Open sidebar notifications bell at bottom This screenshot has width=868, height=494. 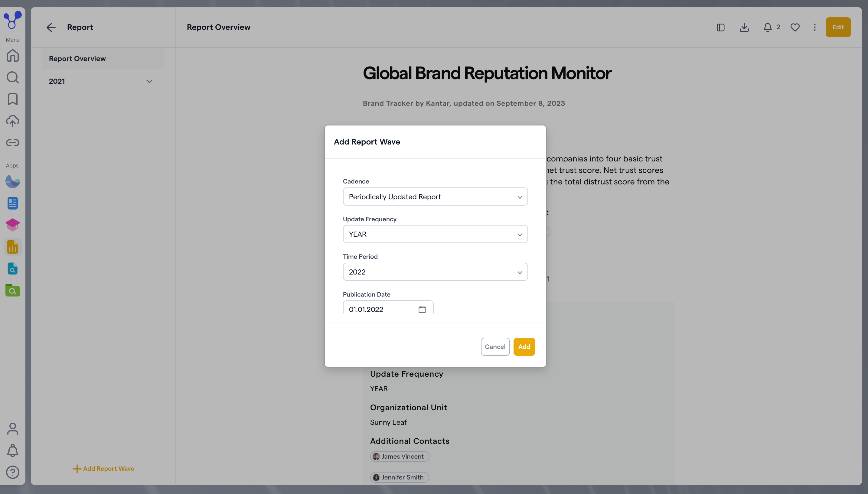13,450
